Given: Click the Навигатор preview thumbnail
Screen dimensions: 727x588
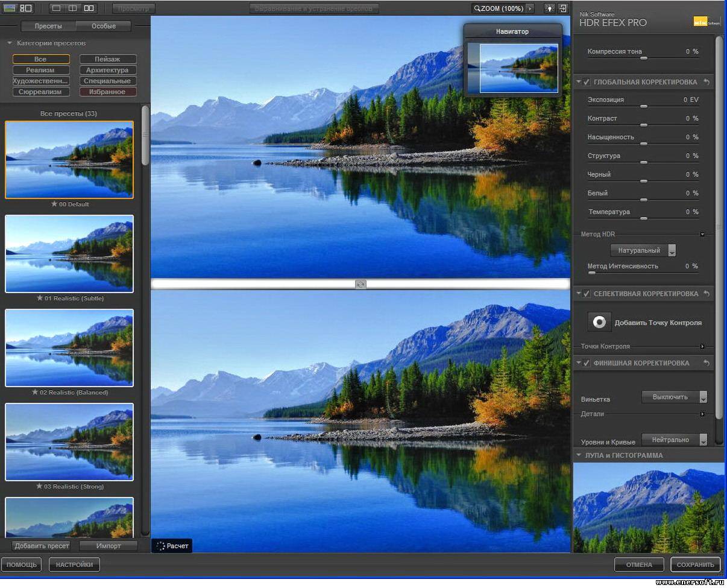Looking at the screenshot, I should point(513,68).
